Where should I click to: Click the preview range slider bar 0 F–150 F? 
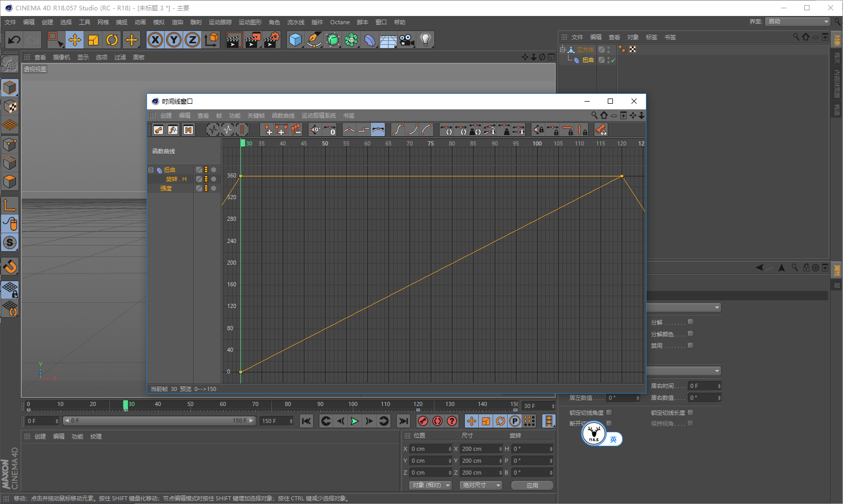159,421
